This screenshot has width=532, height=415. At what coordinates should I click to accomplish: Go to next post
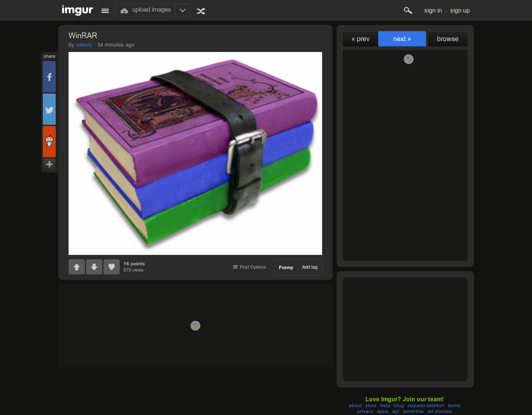pos(402,39)
